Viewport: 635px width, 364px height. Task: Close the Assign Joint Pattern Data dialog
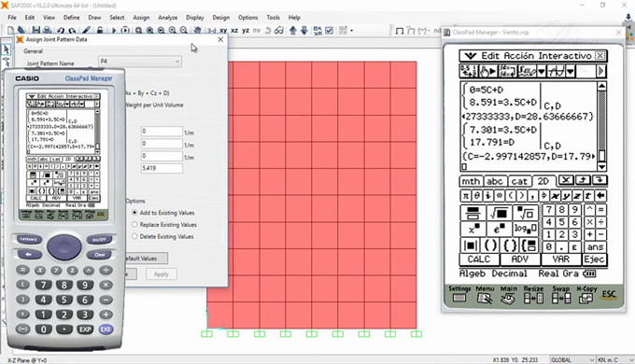coord(220,39)
